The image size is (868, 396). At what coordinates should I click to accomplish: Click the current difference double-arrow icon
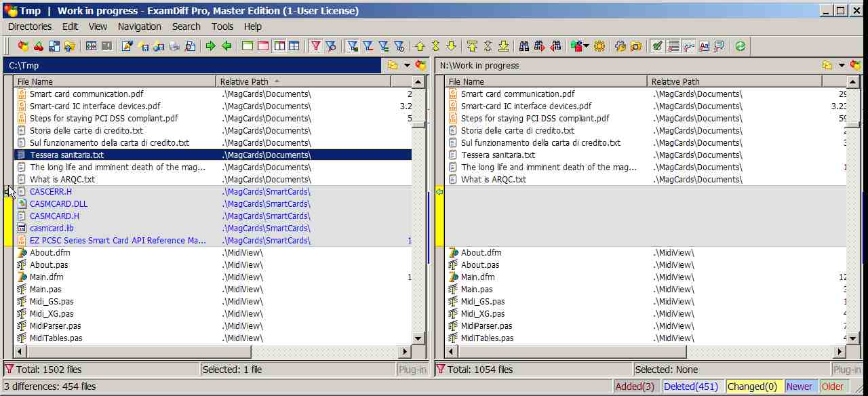(435, 46)
